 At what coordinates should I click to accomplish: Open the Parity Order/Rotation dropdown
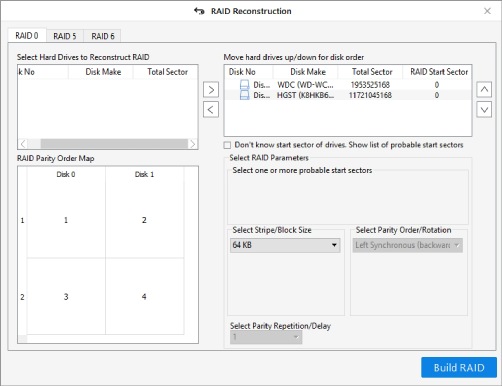pyautogui.click(x=408, y=245)
